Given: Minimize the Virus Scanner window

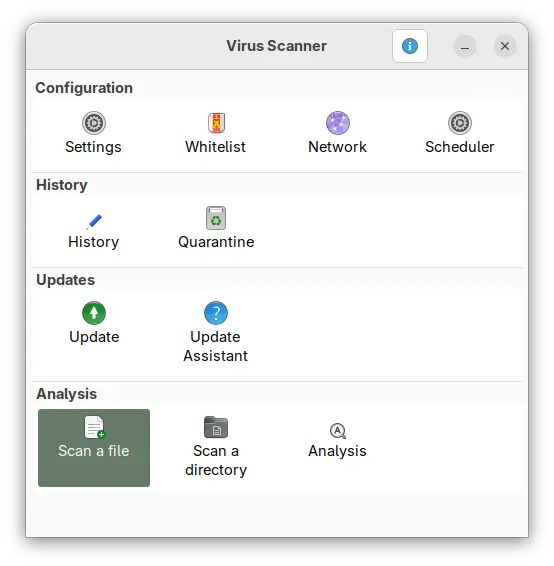Looking at the screenshot, I should (x=465, y=46).
